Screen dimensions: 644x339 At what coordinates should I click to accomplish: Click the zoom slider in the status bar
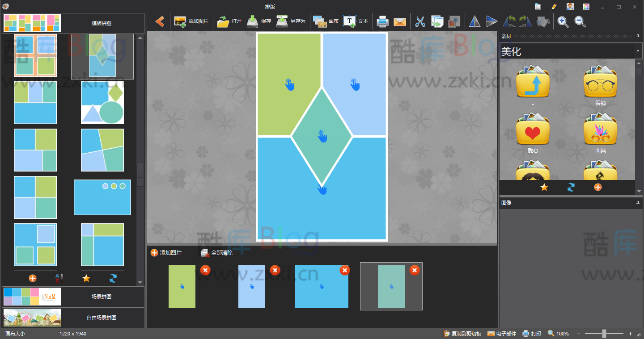(x=603, y=333)
